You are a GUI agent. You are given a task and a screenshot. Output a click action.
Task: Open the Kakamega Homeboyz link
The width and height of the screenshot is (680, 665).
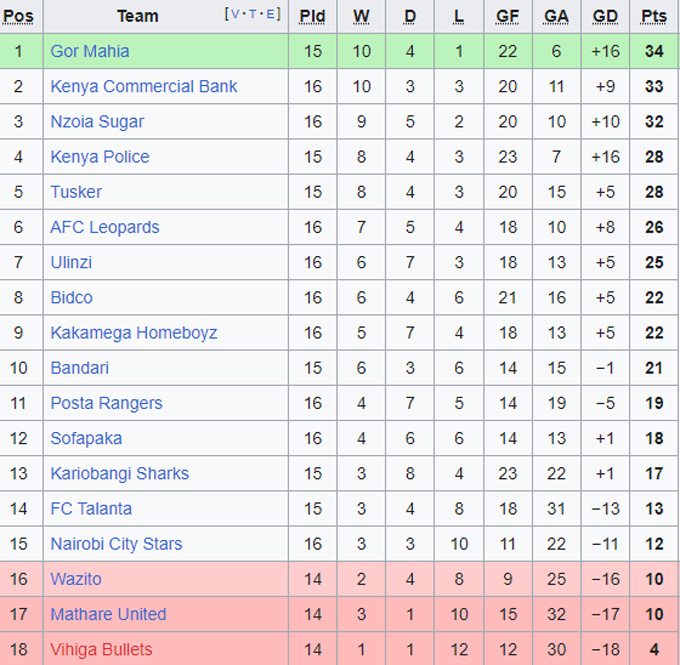[x=134, y=333]
